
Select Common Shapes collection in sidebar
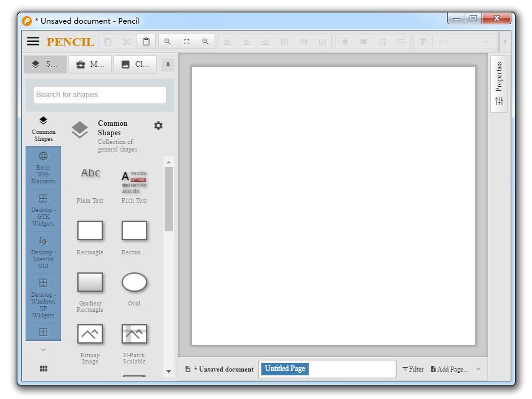pyautogui.click(x=44, y=129)
